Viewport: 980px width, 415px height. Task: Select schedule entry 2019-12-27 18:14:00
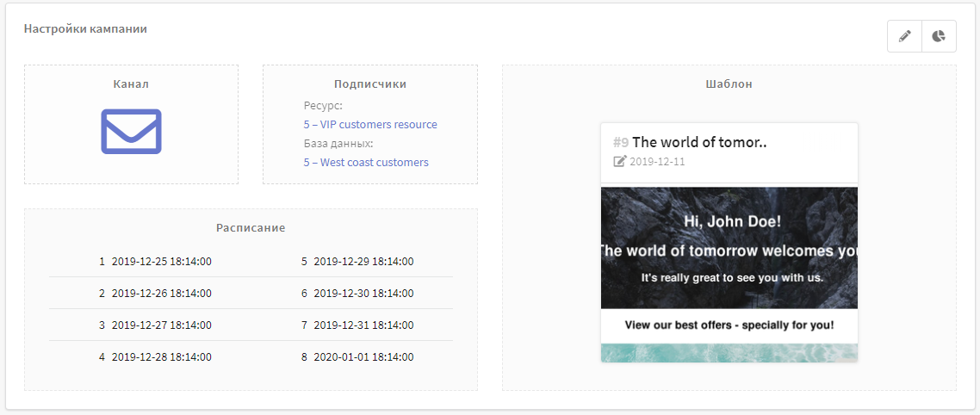pyautogui.click(x=161, y=325)
